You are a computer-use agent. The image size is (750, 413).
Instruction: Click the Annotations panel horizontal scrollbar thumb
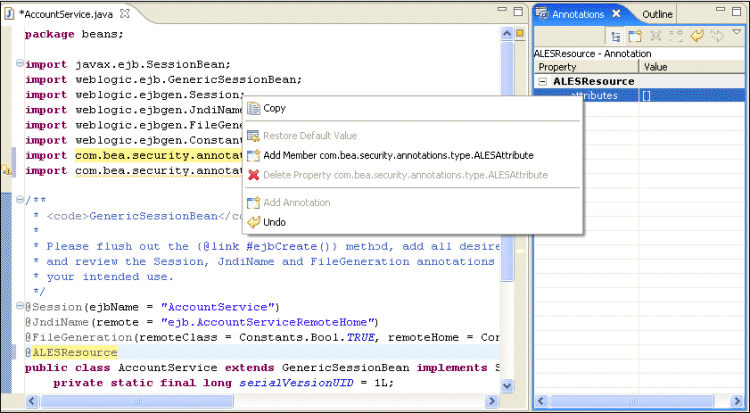[631, 401]
